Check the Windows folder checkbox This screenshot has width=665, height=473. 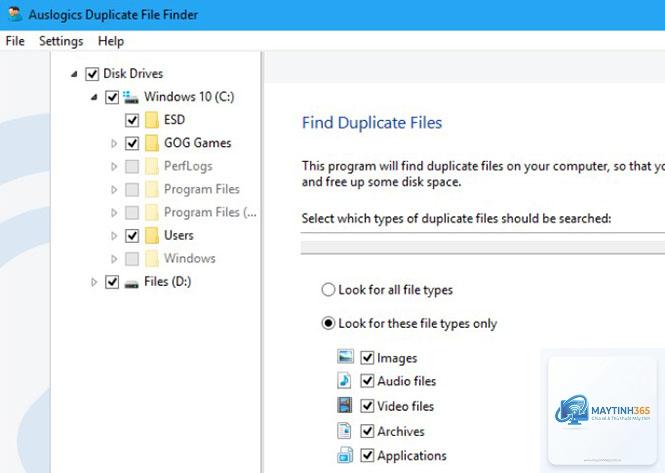[x=132, y=259]
